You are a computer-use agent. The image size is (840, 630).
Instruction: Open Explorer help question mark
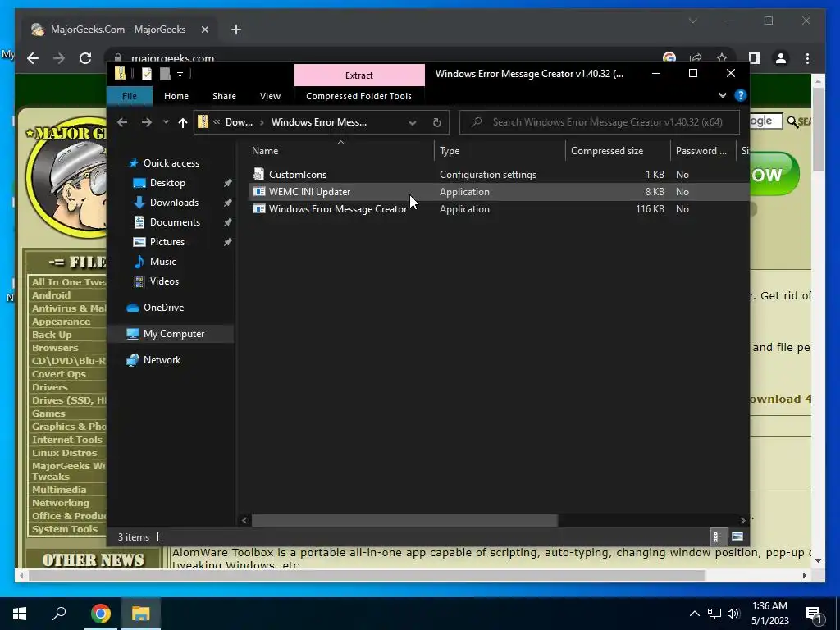(741, 95)
